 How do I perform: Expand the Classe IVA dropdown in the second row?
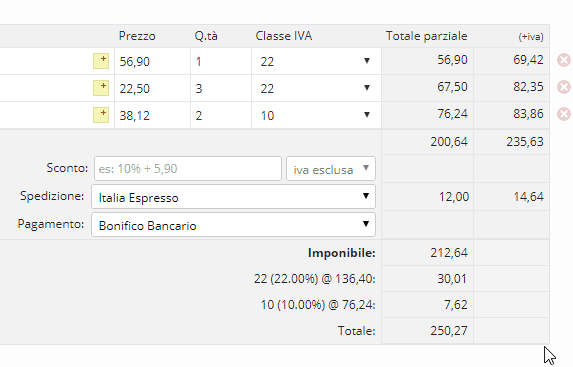316,88
